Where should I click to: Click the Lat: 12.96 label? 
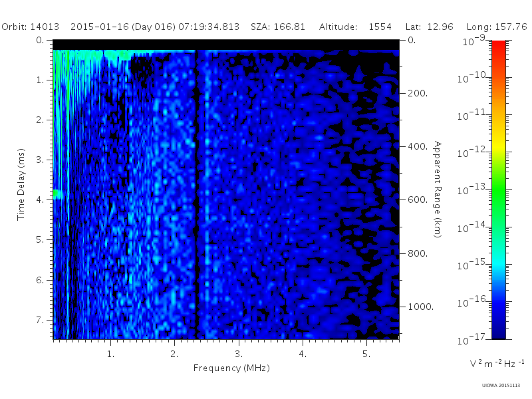429,27
